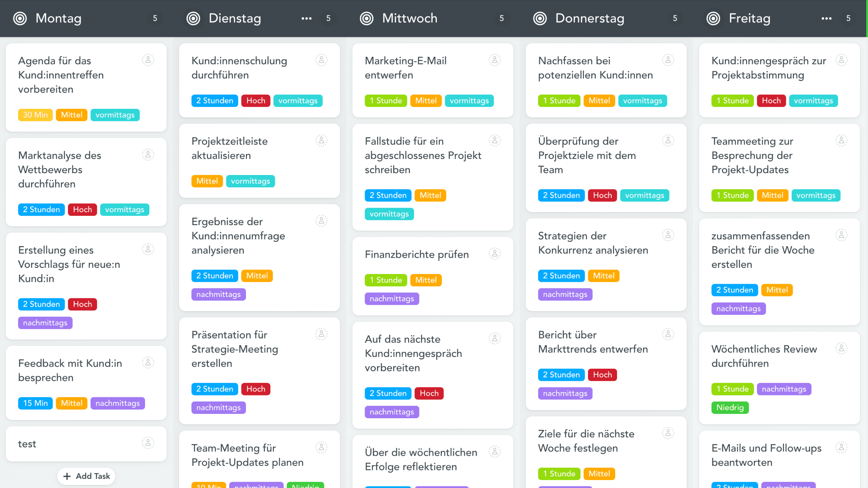Screen dimensions: 868x488
Task: Click the target icon next to Donnerstag
Action: point(540,18)
